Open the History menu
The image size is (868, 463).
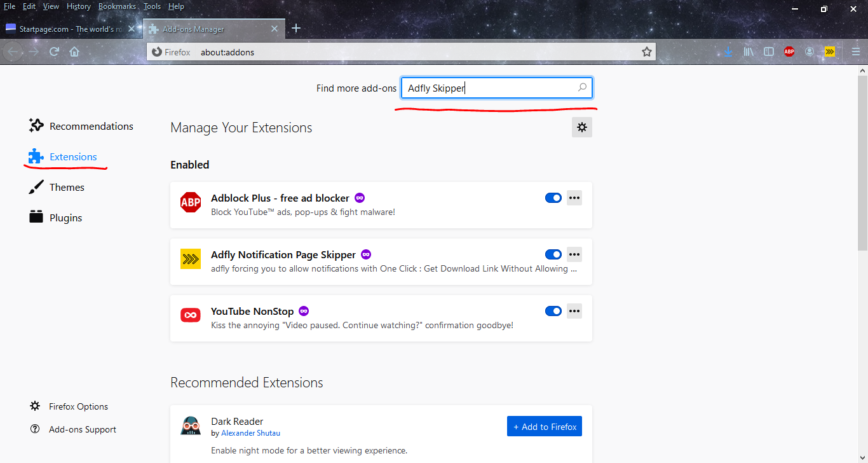click(79, 6)
